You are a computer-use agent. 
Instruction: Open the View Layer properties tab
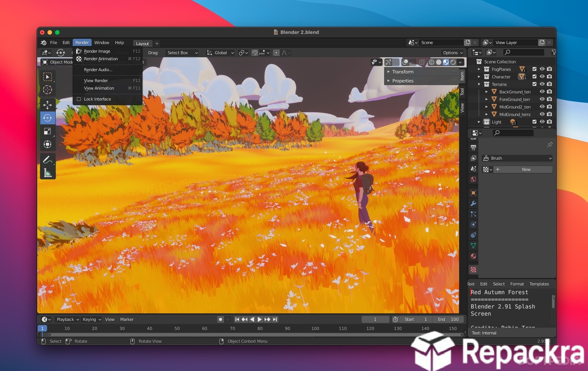pos(473,158)
